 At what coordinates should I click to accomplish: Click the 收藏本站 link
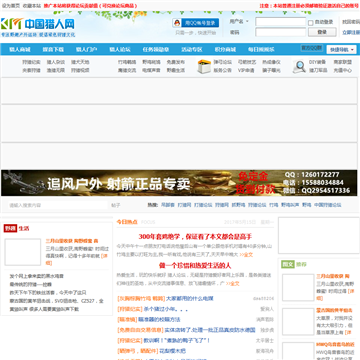(32, 6)
